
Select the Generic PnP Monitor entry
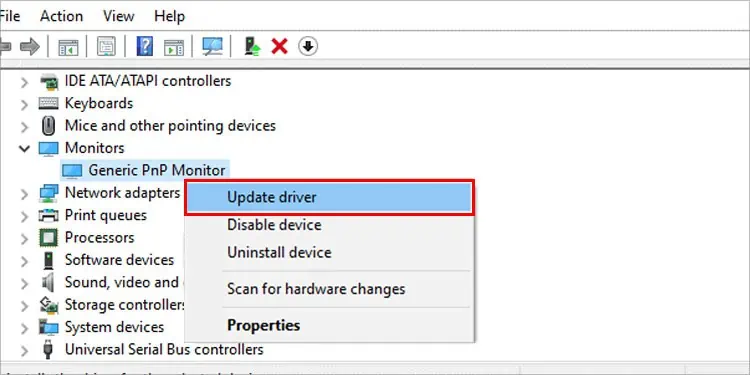(x=145, y=170)
